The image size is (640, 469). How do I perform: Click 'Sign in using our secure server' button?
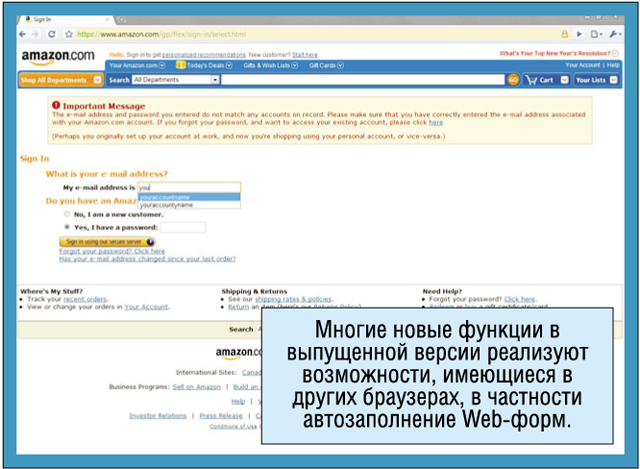click(x=107, y=242)
